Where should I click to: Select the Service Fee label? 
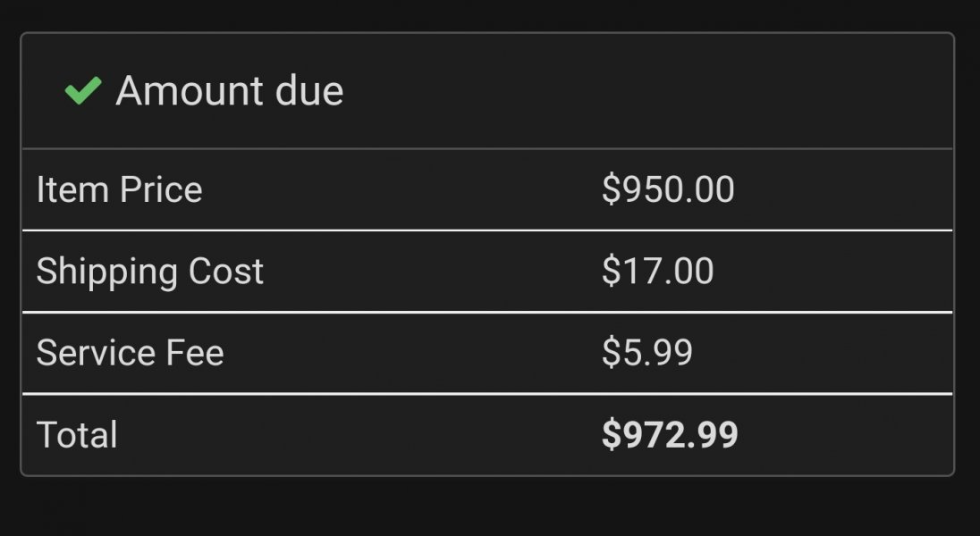[x=130, y=353]
